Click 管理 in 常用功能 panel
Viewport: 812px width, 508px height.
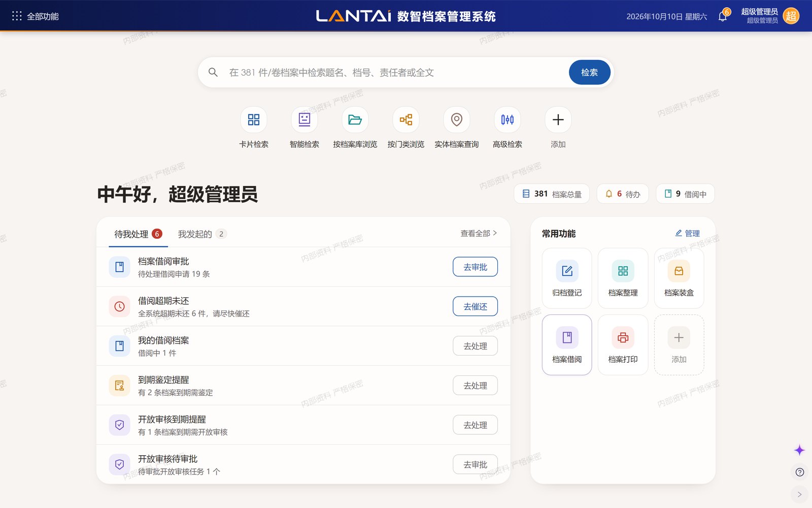(x=688, y=234)
